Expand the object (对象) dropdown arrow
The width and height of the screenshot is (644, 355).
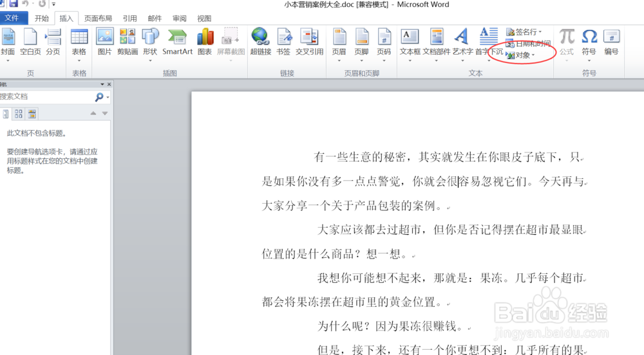[533, 55]
